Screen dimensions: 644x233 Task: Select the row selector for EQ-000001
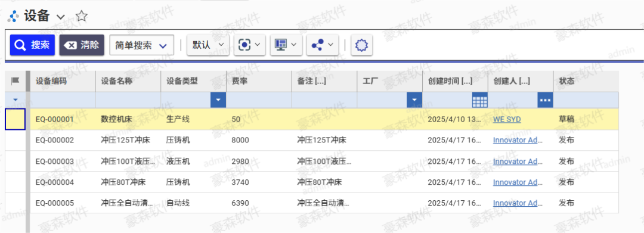pos(15,119)
